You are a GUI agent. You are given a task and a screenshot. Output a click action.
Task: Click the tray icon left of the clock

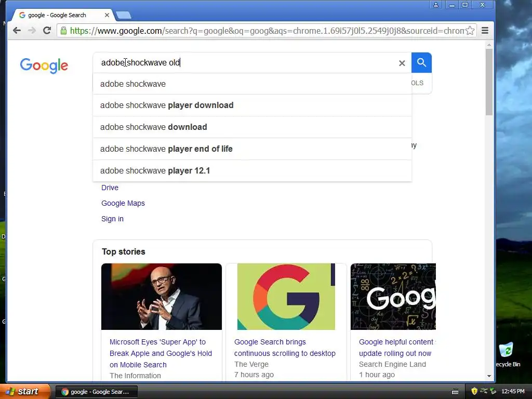(494, 392)
